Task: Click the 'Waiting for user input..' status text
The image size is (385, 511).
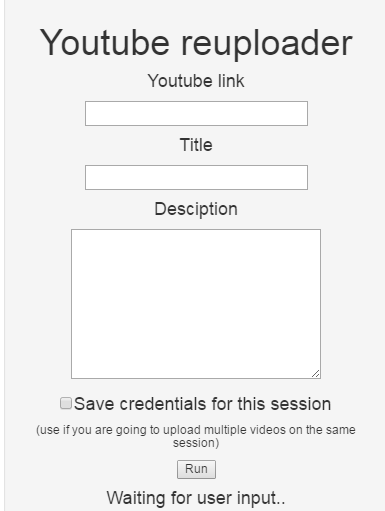Action: coord(196,498)
